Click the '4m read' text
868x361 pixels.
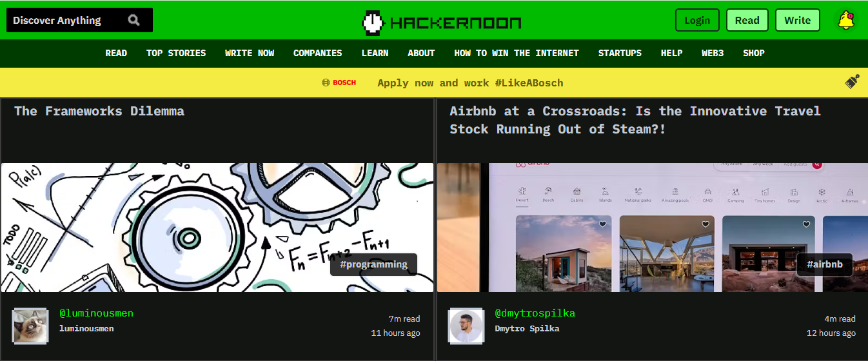point(840,318)
